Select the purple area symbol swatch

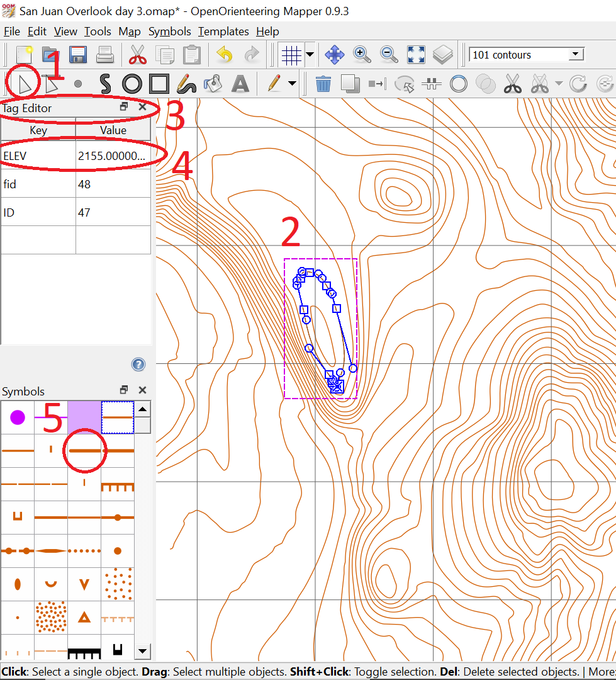[x=84, y=417]
